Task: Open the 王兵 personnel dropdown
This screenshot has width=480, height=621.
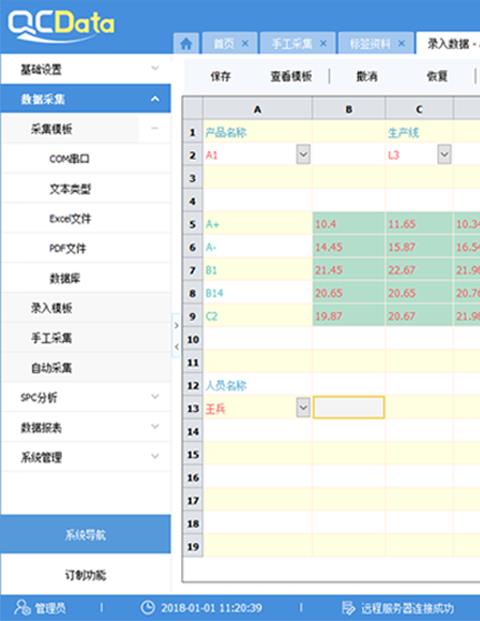Action: [303, 408]
